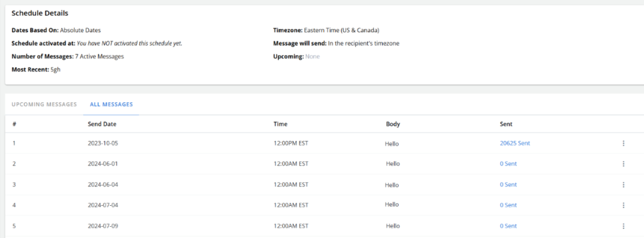644x238 pixels.
Task: Select the All Messages tab
Action: [111, 105]
